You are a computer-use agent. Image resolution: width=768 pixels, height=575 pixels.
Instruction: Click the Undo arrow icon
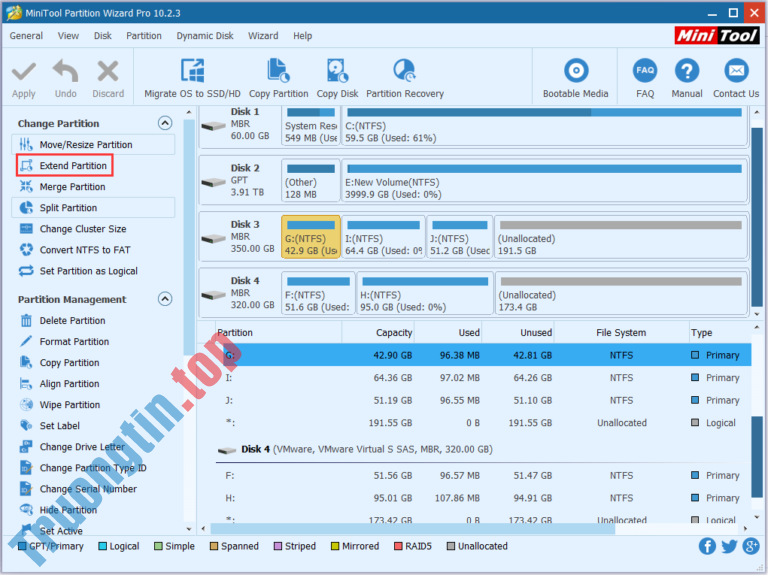(65, 71)
